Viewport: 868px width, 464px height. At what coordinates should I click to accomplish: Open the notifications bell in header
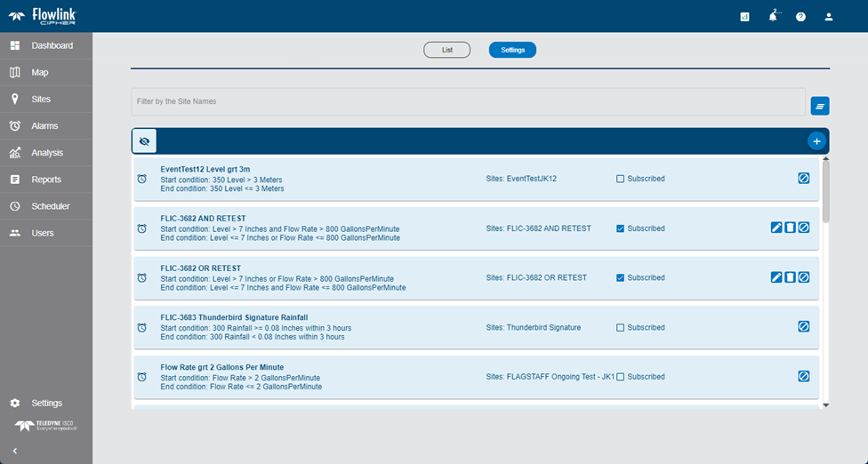773,17
